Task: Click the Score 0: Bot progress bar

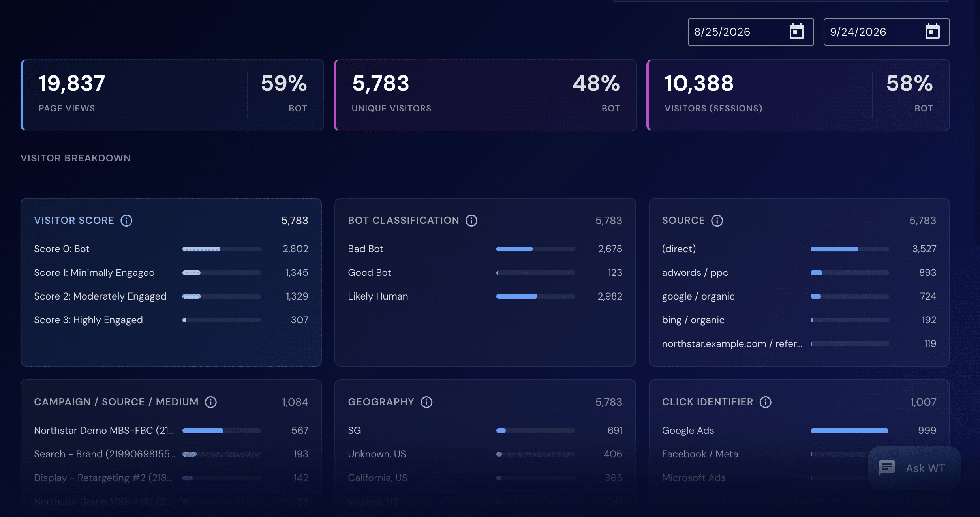Action: 222,249
